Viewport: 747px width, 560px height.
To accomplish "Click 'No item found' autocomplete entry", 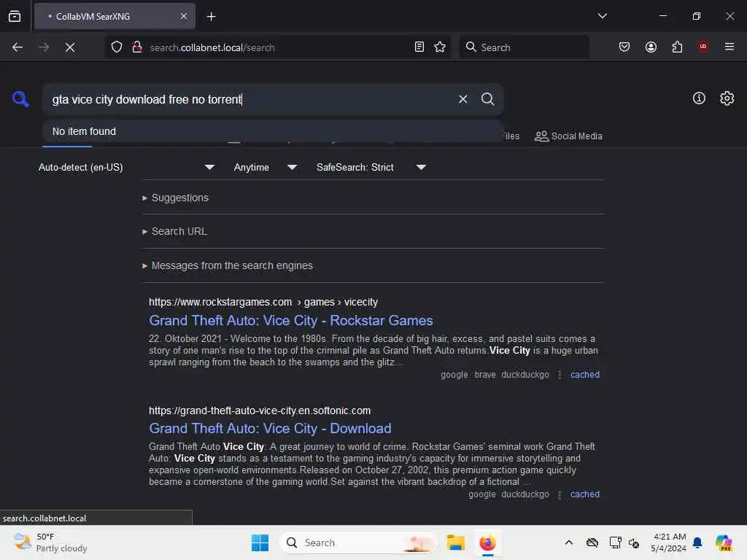I will (273, 131).
